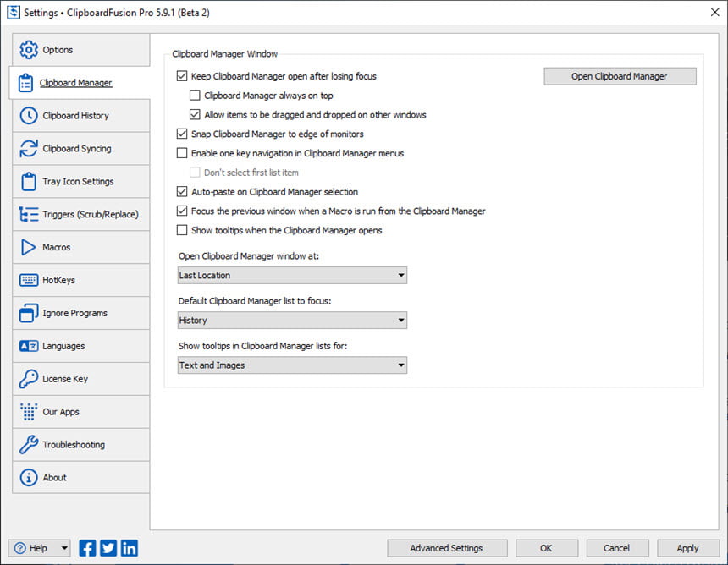The image size is (728, 565).
Task: Switch to the Clipboard History tab
Action: (80, 116)
